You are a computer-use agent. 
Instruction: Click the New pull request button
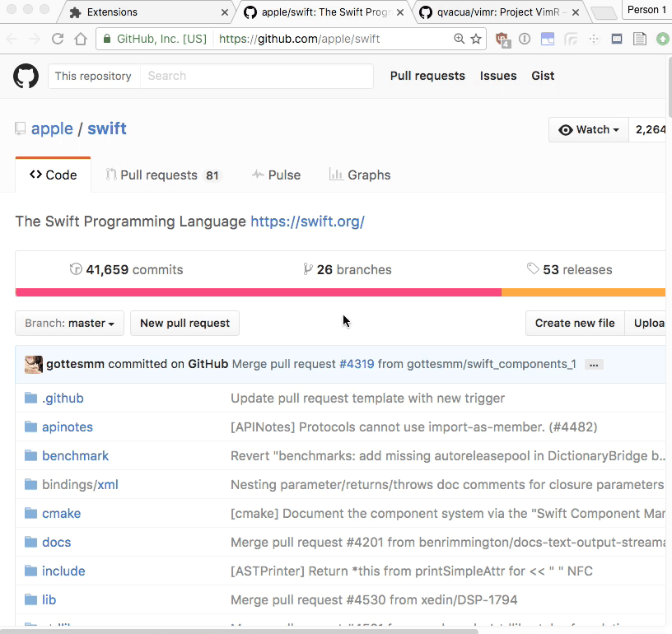(184, 323)
